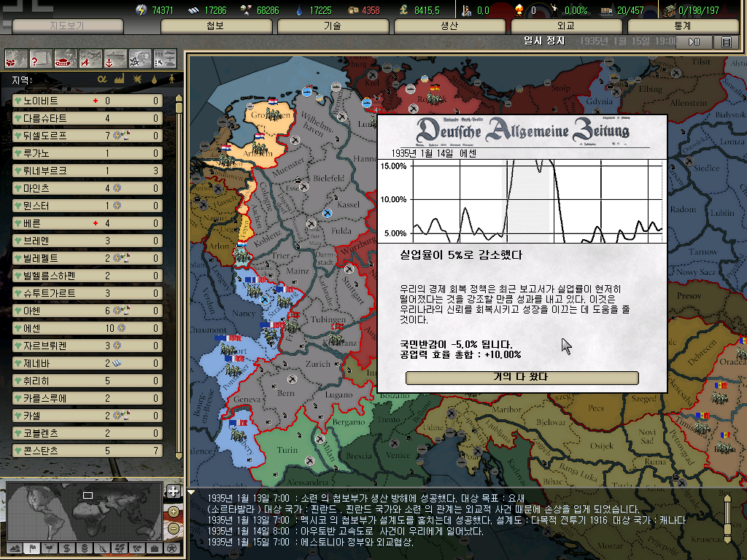747x560 pixels.
Task: Select the 취리히 region row
Action: pyautogui.click(x=88, y=381)
